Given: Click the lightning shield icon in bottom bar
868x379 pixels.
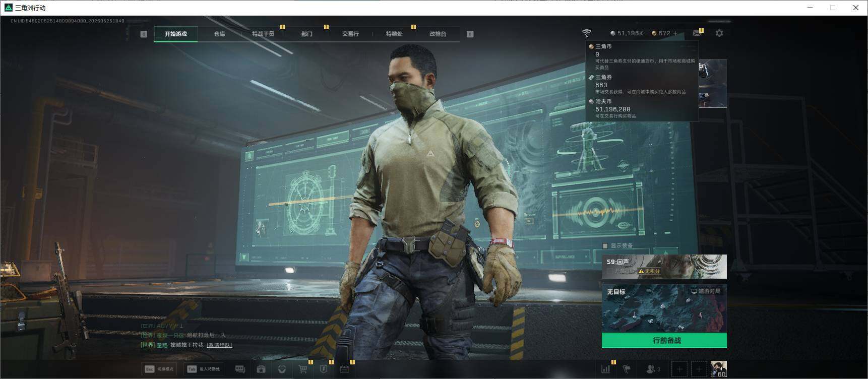Looking at the screenshot, I should (x=324, y=369).
